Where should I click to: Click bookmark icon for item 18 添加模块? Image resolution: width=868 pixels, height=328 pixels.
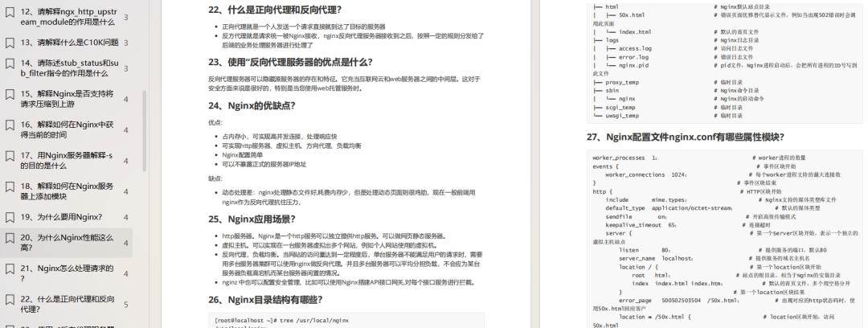(10, 187)
